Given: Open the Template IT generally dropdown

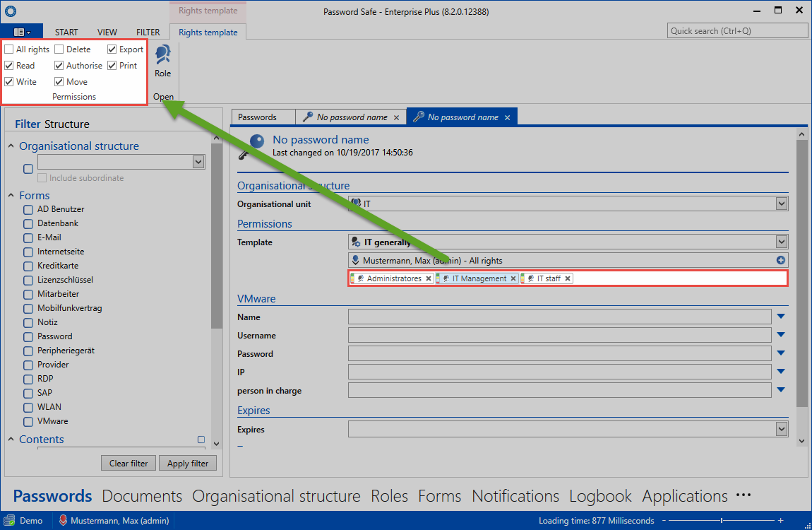Looking at the screenshot, I should 782,242.
